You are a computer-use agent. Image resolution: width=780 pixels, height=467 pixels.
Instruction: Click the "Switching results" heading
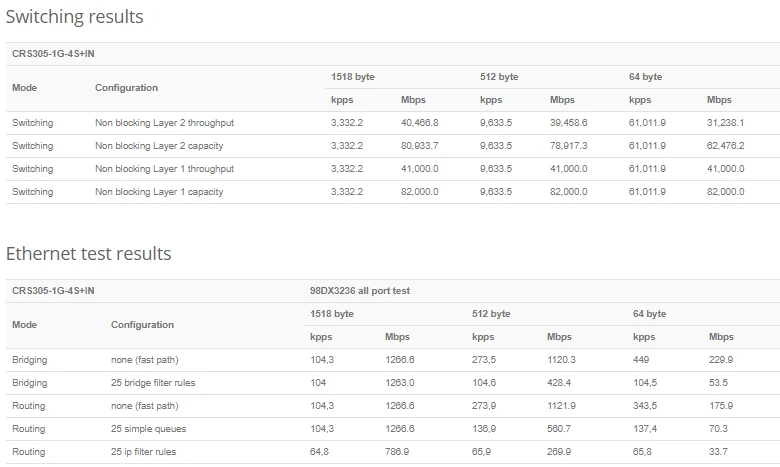75,17
